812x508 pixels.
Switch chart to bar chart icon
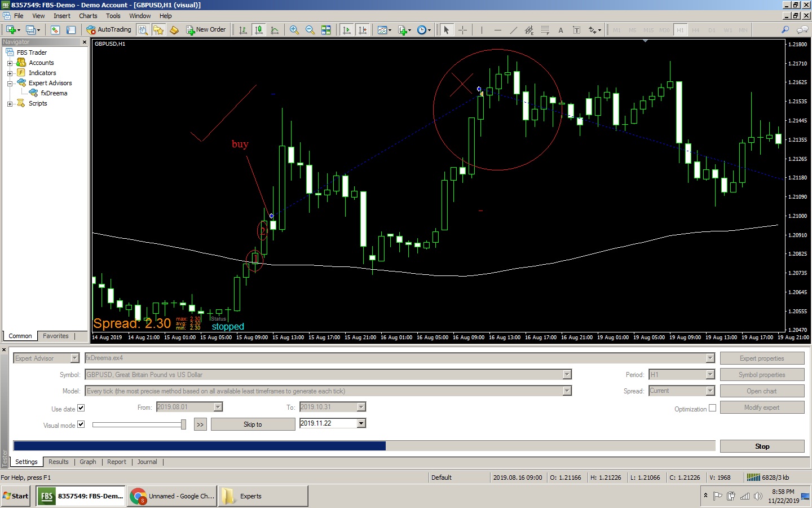click(243, 30)
